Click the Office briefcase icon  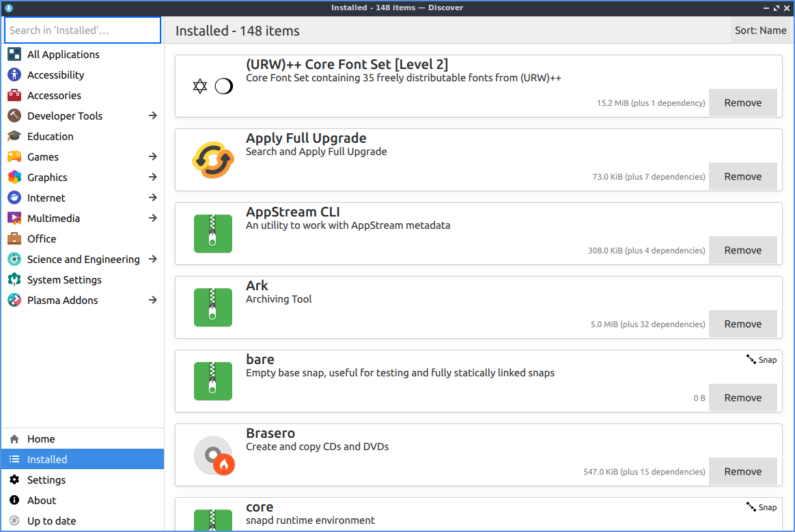tap(14, 239)
